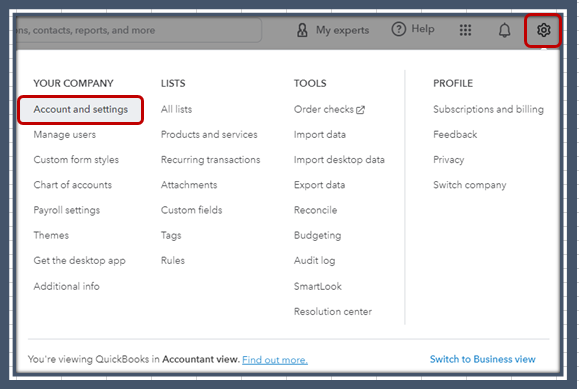Select Order checks external link
Screen dimensions: 579x389
click(x=329, y=109)
